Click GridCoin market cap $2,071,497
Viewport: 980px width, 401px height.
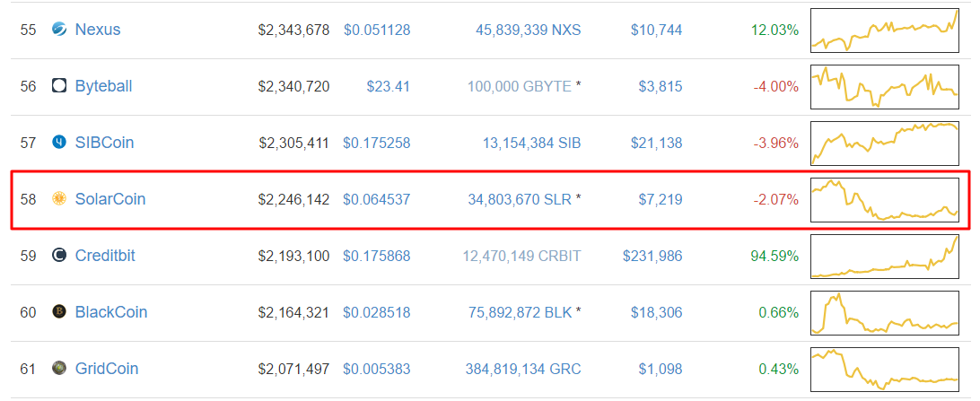pyautogui.click(x=293, y=369)
